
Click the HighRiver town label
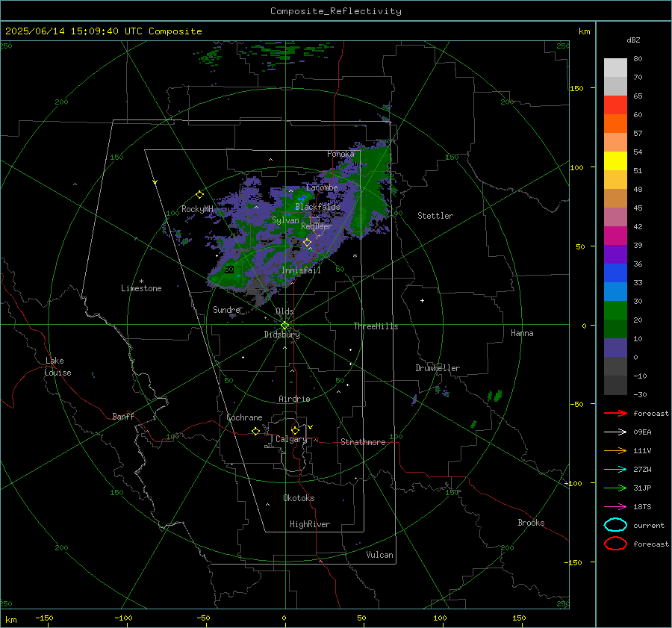pos(310,524)
